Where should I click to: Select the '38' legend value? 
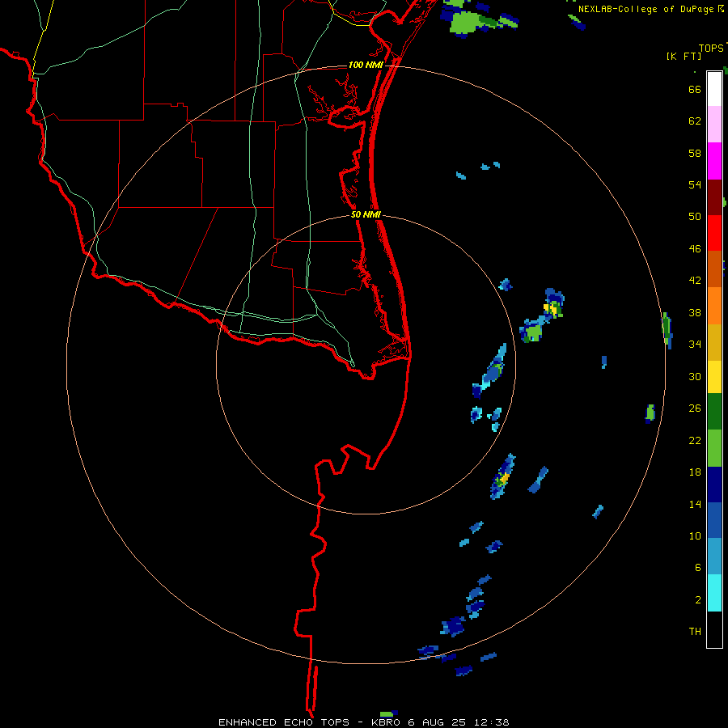tap(695, 313)
